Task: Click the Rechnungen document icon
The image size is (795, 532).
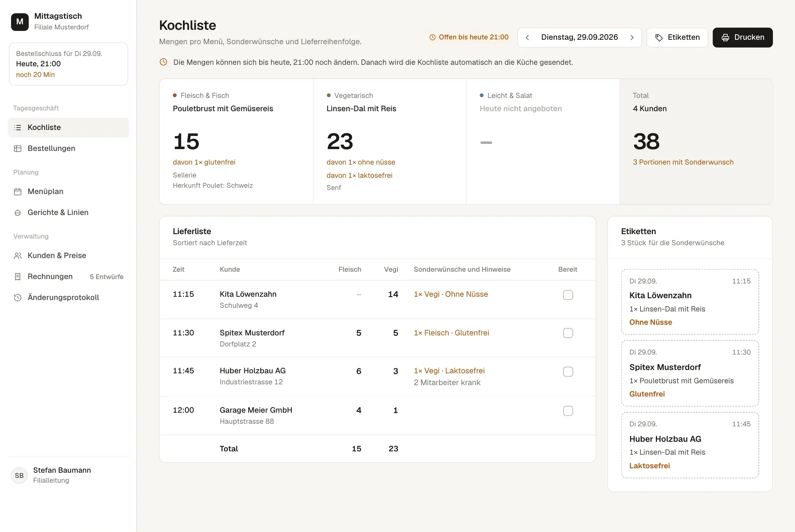Action: pos(18,276)
